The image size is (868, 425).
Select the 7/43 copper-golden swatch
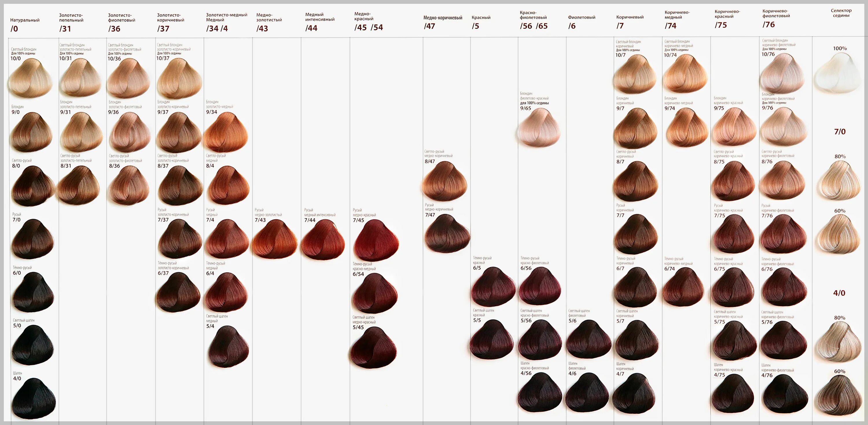(275, 240)
